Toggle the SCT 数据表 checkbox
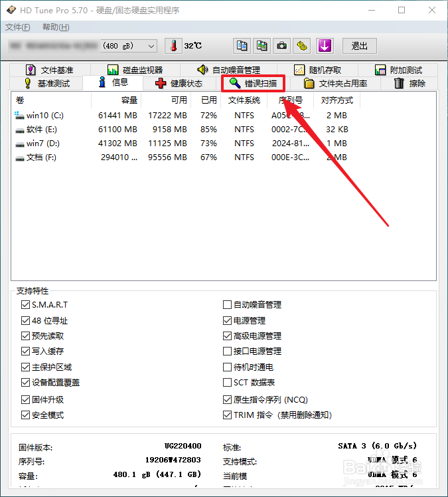The image size is (448, 497). coord(227,382)
